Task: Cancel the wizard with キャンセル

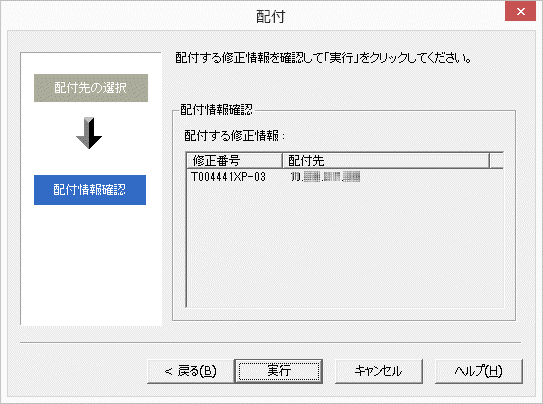Action: [379, 371]
